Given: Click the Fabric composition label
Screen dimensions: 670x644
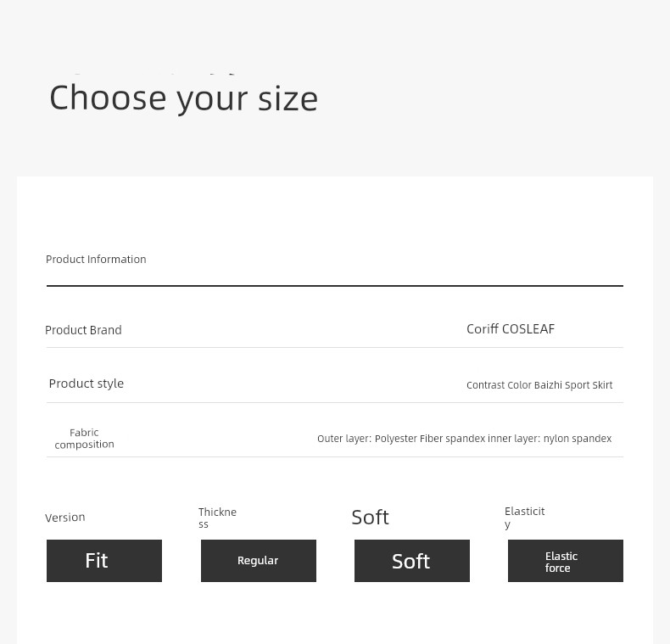Looking at the screenshot, I should (84, 439).
